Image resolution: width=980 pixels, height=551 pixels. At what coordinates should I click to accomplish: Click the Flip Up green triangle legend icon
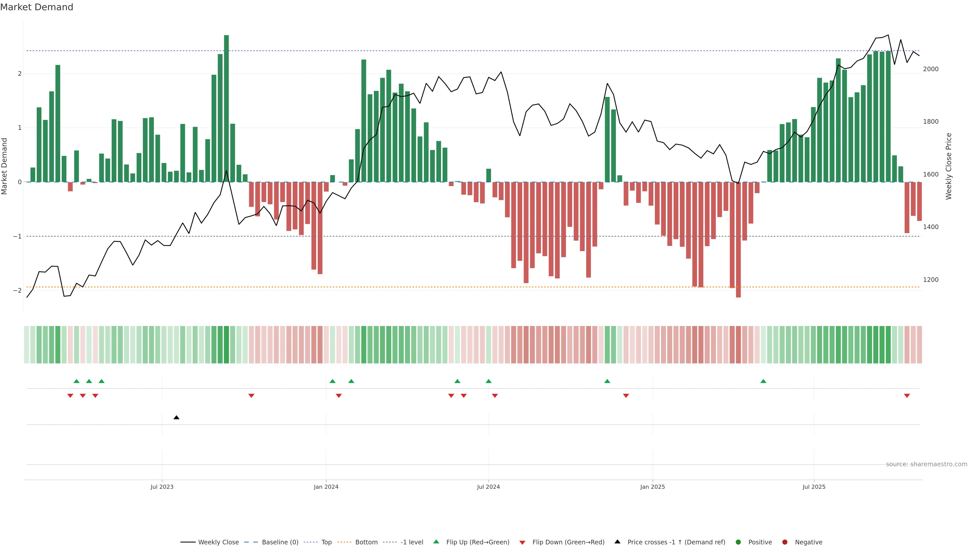(436, 542)
